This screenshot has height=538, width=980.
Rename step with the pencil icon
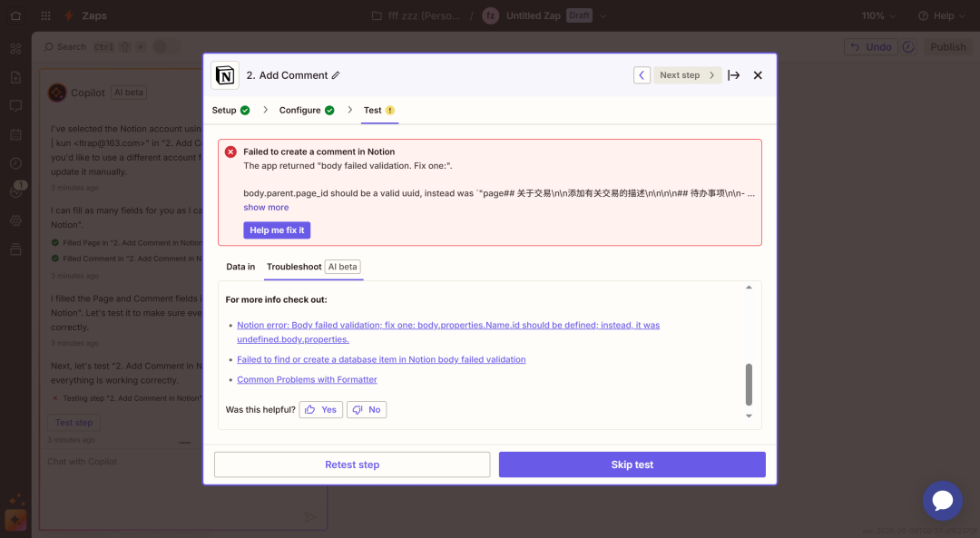[x=336, y=75]
